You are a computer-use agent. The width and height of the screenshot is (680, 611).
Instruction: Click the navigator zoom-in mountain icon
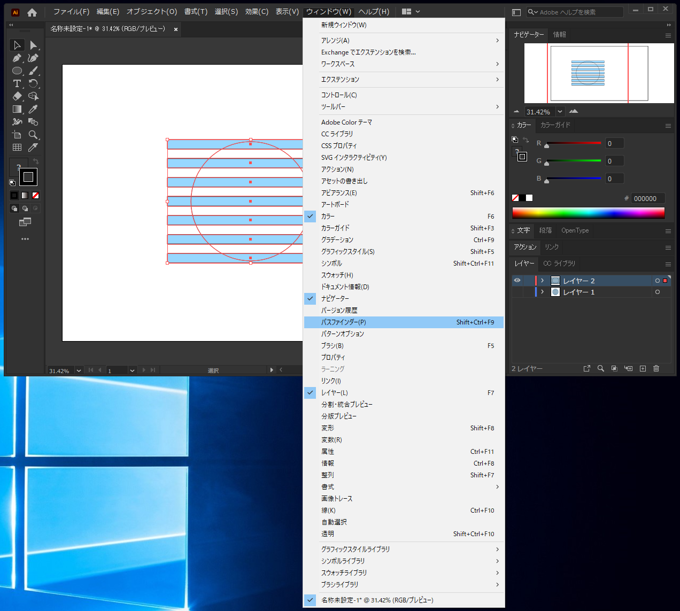[574, 111]
